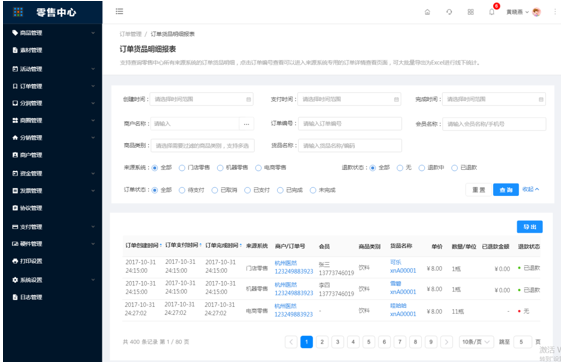
Task: Open 支付管理 via its card icon
Action: [15, 227]
